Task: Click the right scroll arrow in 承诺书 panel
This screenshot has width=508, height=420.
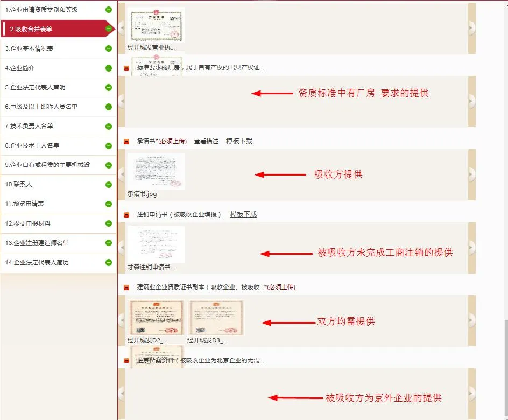Action: click(x=472, y=174)
